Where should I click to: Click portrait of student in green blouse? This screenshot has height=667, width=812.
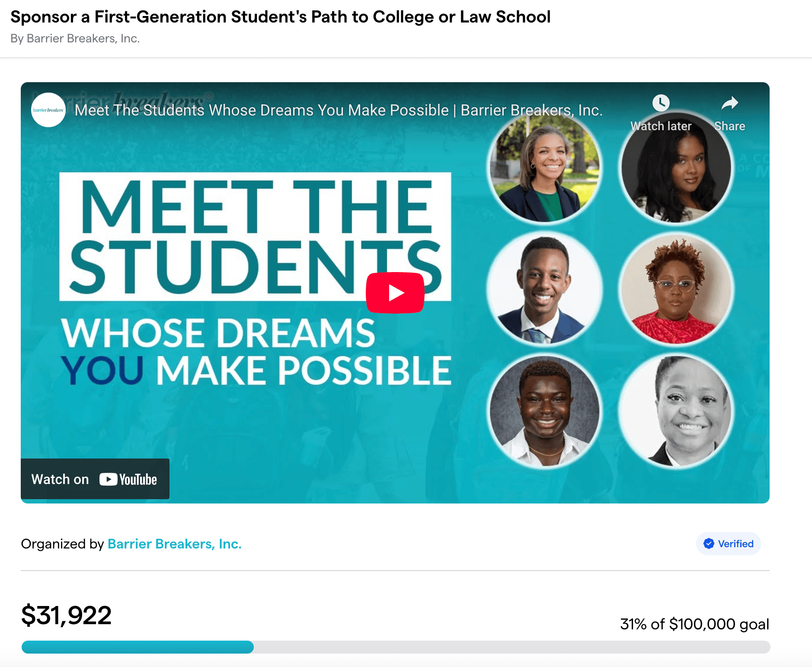pos(544,169)
